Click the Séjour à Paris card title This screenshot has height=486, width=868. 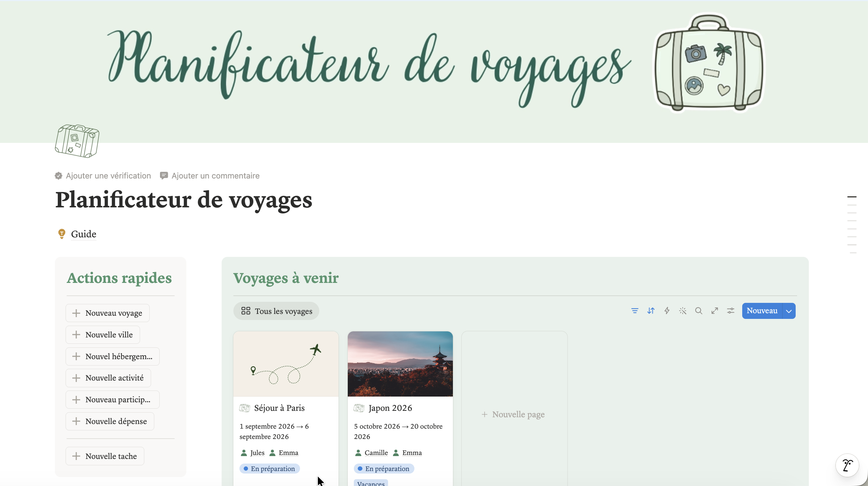coord(279,408)
